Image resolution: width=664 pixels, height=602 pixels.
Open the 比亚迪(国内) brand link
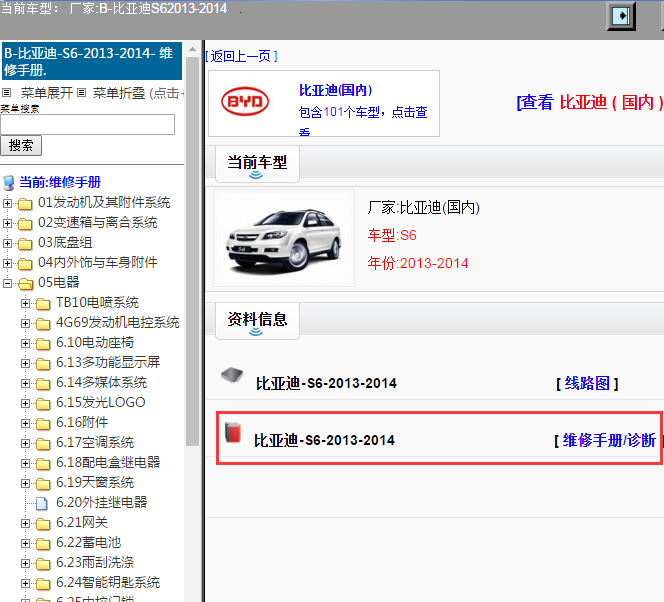click(335, 90)
